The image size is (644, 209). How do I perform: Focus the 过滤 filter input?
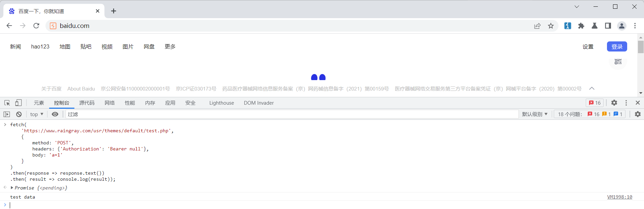coord(292,114)
